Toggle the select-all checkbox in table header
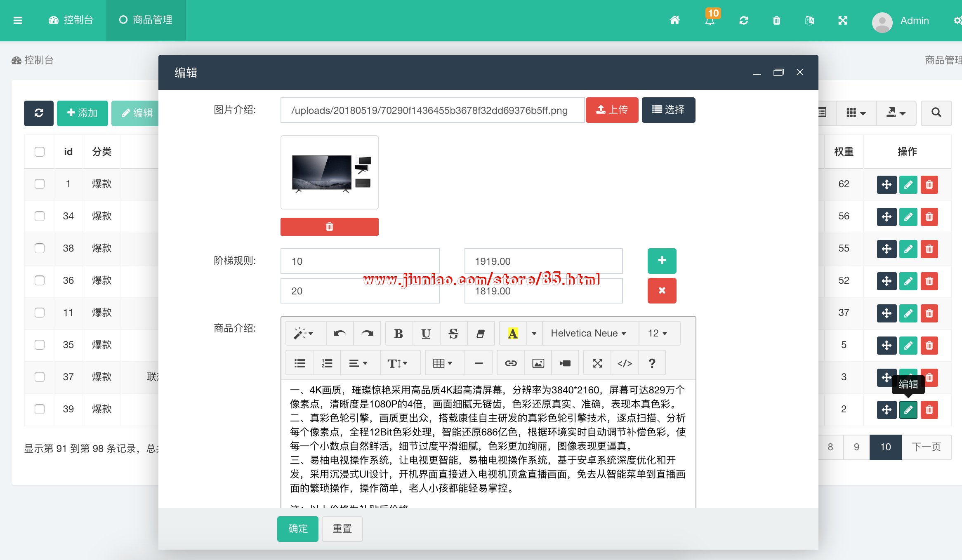The height and width of the screenshot is (560, 962). [x=40, y=152]
